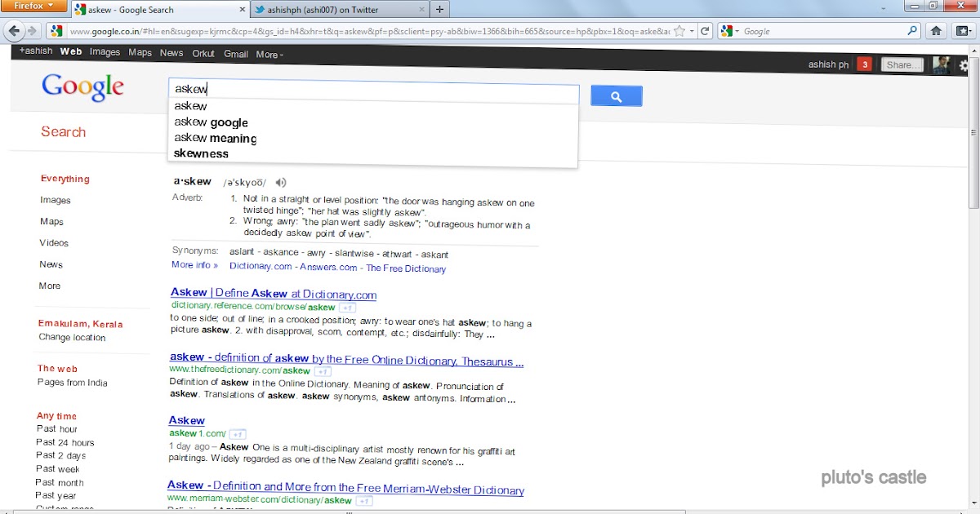Open the 'Askew' askew1.com result title

pyautogui.click(x=186, y=420)
